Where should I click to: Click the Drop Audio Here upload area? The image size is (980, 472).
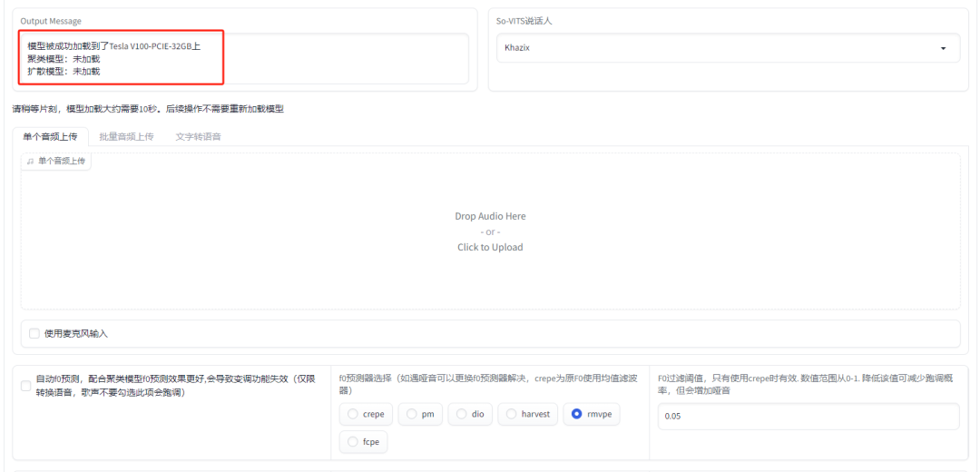490,231
